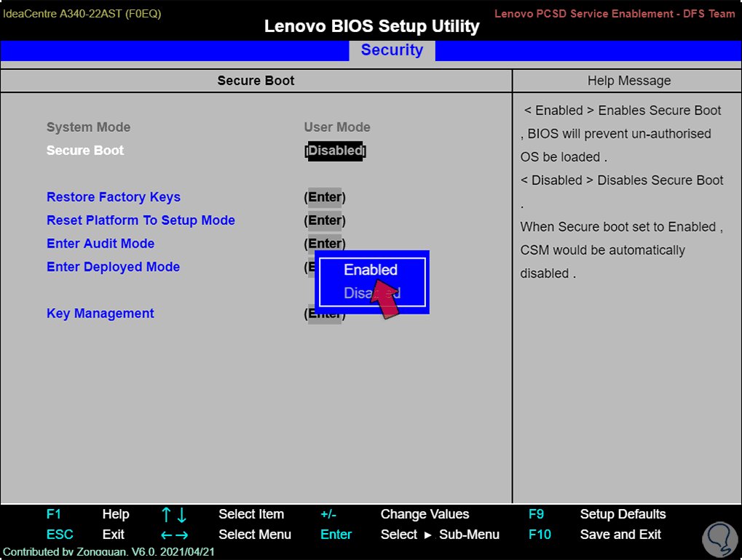Select the Secure Boot setting label
Screen dimensions: 742x560
(85, 151)
